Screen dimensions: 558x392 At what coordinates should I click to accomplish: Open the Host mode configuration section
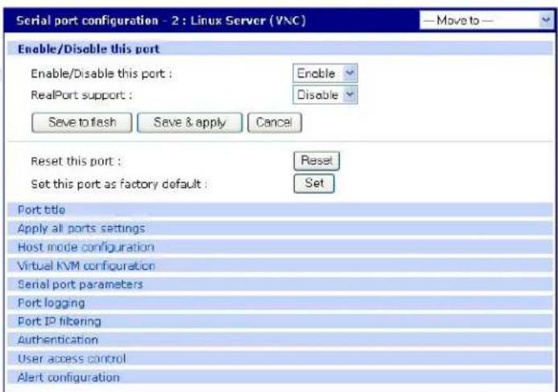tap(279, 247)
